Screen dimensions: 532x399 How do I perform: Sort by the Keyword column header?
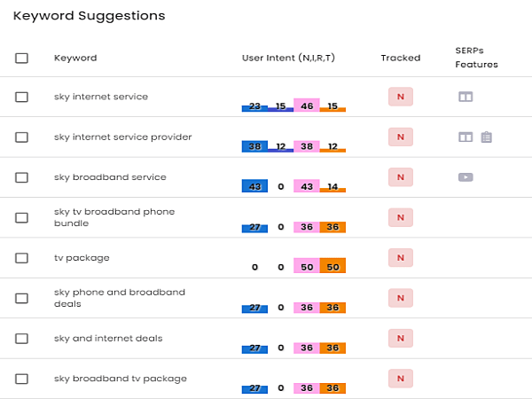(75, 58)
